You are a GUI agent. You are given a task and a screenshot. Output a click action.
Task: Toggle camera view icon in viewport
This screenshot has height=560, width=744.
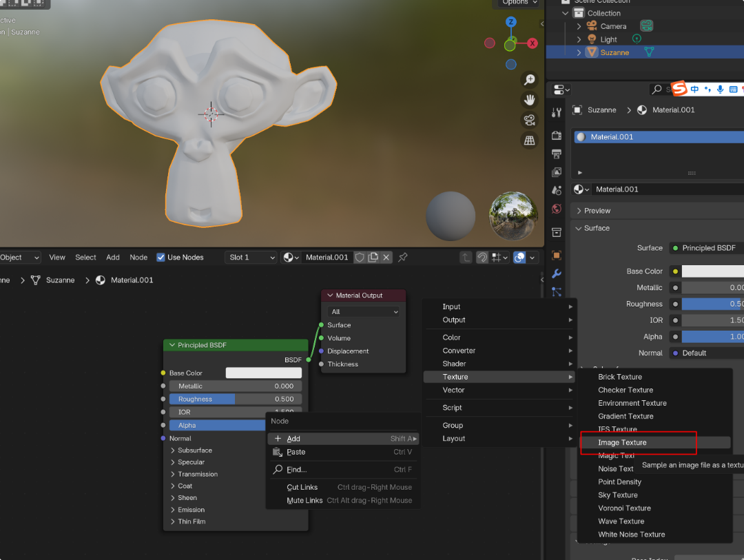pos(529,121)
